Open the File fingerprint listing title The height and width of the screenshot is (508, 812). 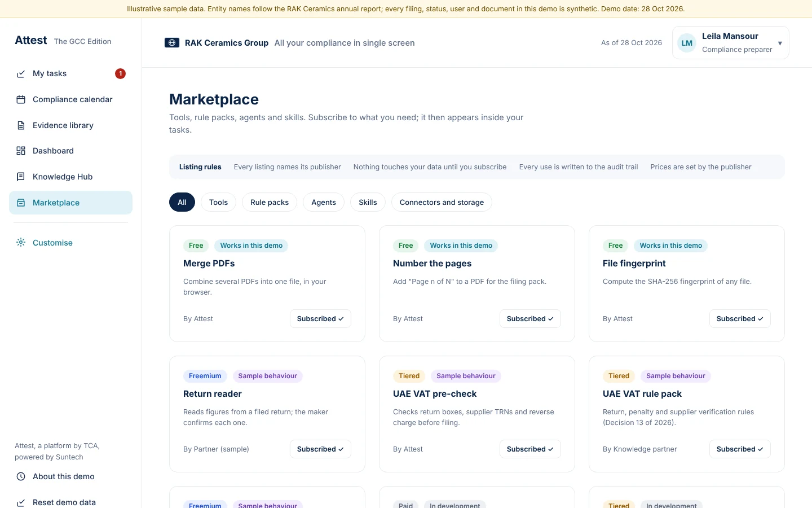(x=634, y=264)
